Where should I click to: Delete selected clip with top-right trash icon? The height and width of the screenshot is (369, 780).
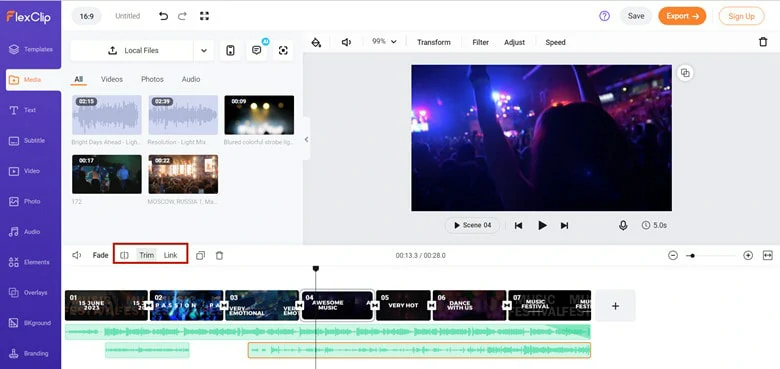point(763,42)
